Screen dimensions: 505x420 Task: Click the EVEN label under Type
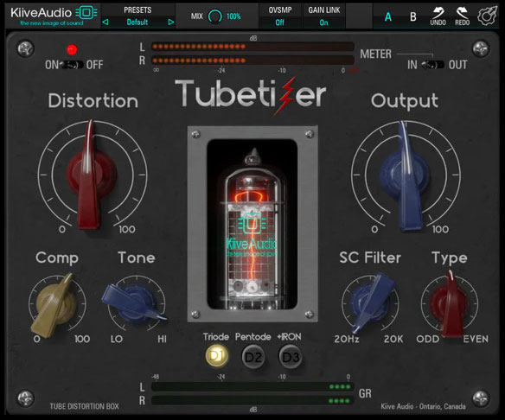[x=476, y=339]
